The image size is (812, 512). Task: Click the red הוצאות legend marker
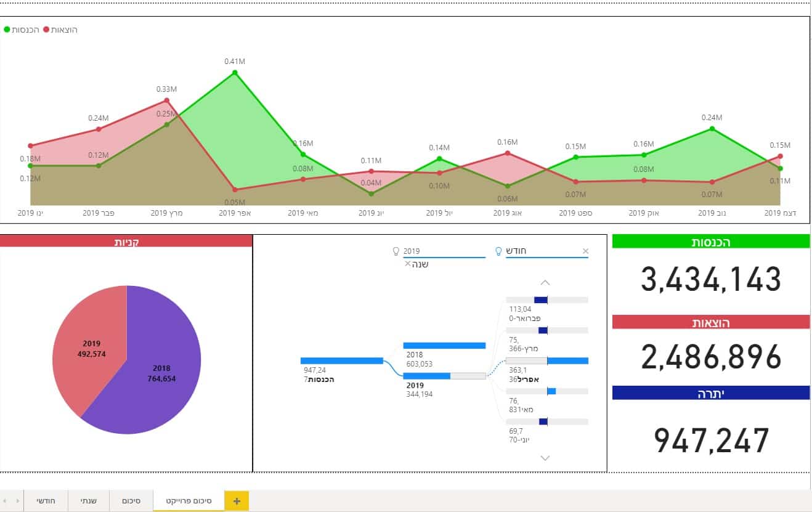tap(46, 30)
